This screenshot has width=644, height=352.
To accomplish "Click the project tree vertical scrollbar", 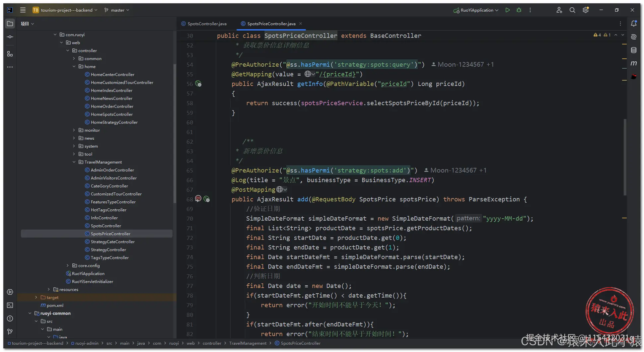I will click(x=175, y=133).
